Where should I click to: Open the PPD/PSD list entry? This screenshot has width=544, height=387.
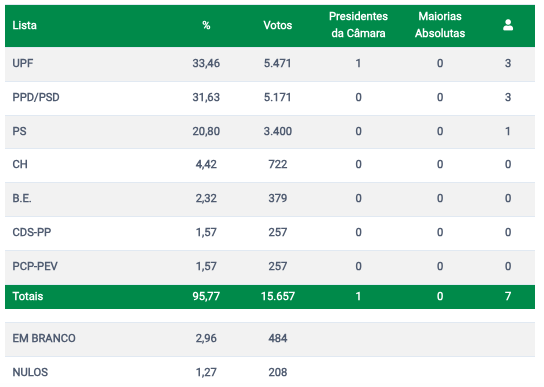click(36, 97)
